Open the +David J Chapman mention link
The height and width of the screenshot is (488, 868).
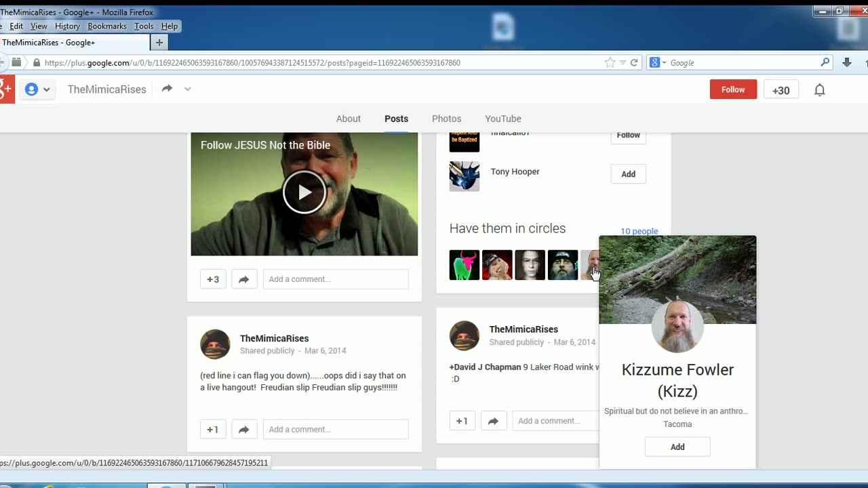[x=486, y=367]
